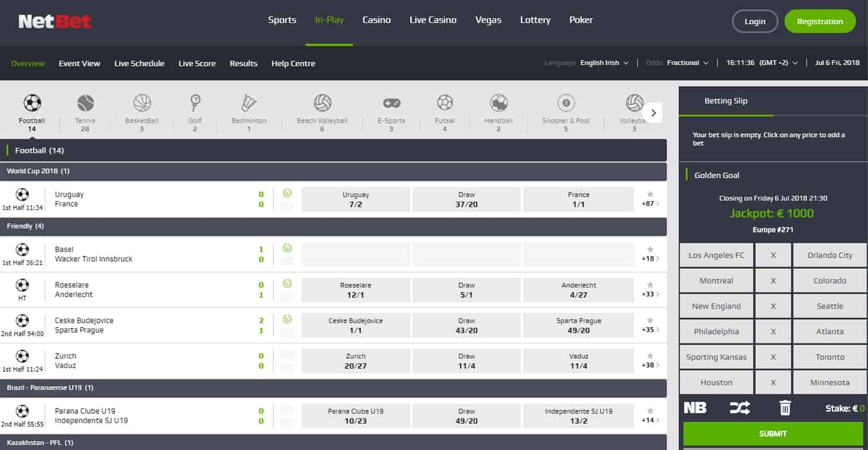Switch to Event View tab
Viewport: 868px width, 450px height.
[x=79, y=63]
